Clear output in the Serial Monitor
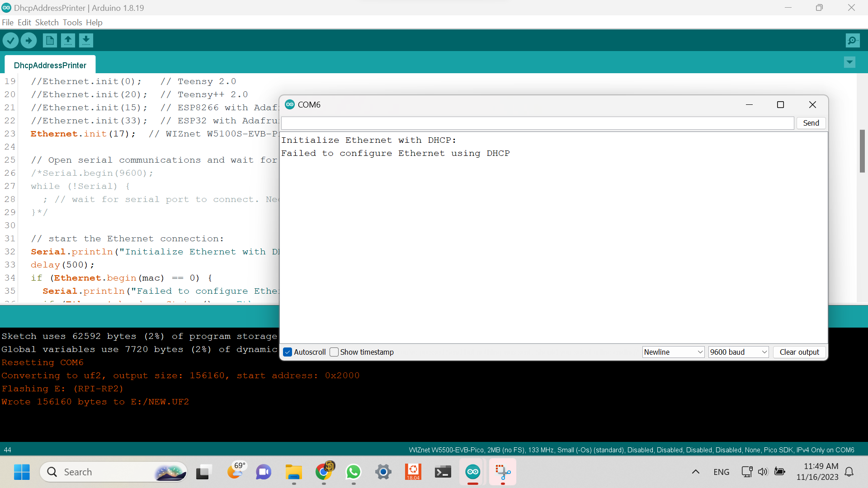This screenshot has height=488, width=868. (799, 352)
